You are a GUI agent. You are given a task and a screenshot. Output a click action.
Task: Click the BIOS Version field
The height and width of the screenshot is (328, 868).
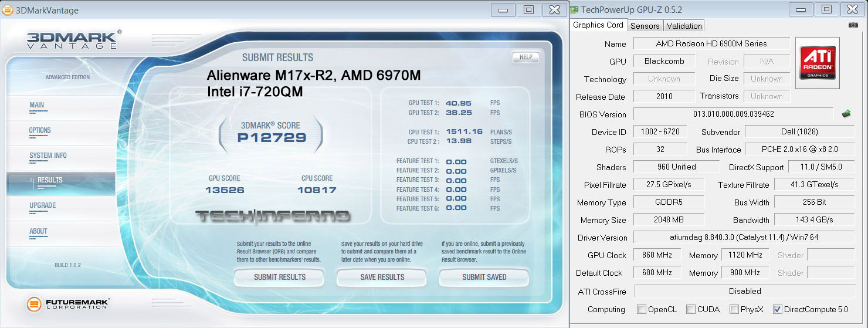(733, 114)
